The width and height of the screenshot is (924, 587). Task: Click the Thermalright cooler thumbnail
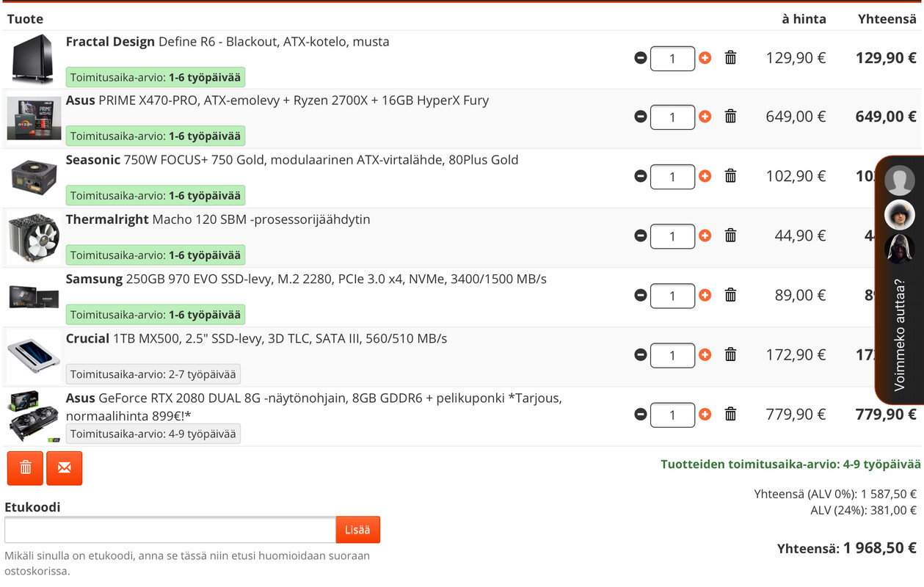pyautogui.click(x=34, y=237)
